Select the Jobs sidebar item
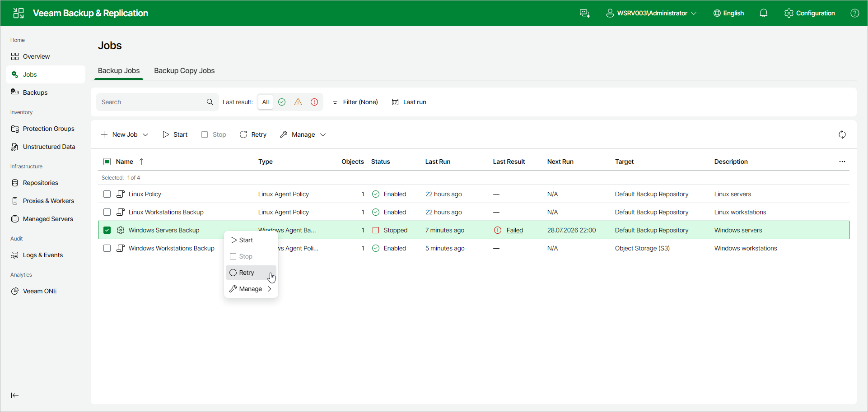The image size is (868, 412). coord(46,74)
